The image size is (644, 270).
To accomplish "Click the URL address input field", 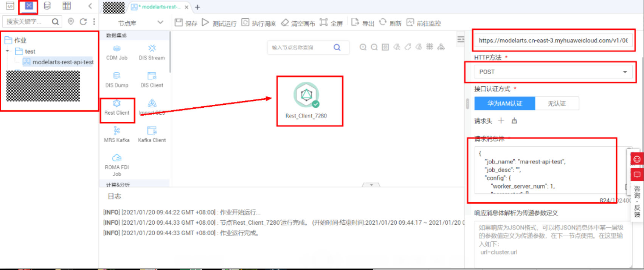I will pyautogui.click(x=553, y=40).
